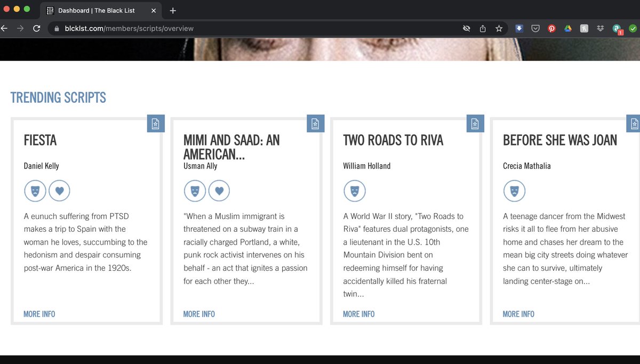The height and width of the screenshot is (364, 640).
Task: Open MORE INFO for Mimi and Saad
Action: click(x=199, y=314)
